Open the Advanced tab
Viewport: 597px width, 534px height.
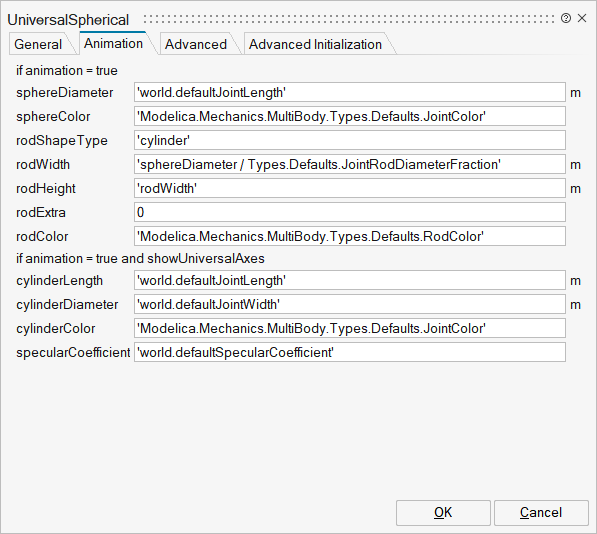tap(196, 44)
